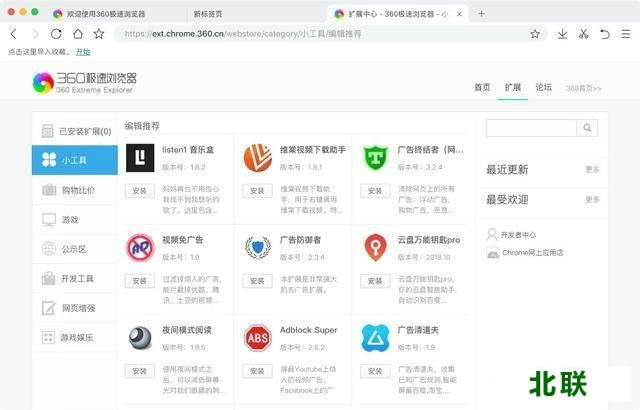Click the Adblock Super ABS icon

[x=258, y=338]
